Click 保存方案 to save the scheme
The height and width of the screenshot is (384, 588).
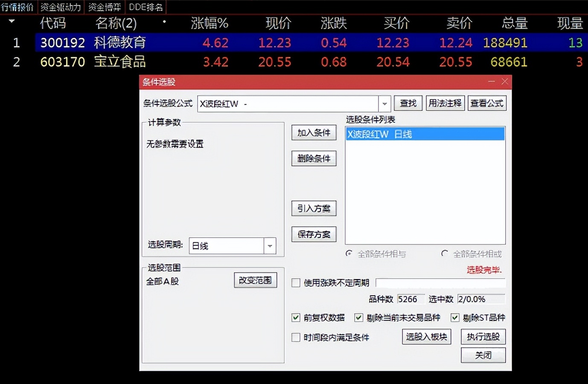pyautogui.click(x=314, y=234)
